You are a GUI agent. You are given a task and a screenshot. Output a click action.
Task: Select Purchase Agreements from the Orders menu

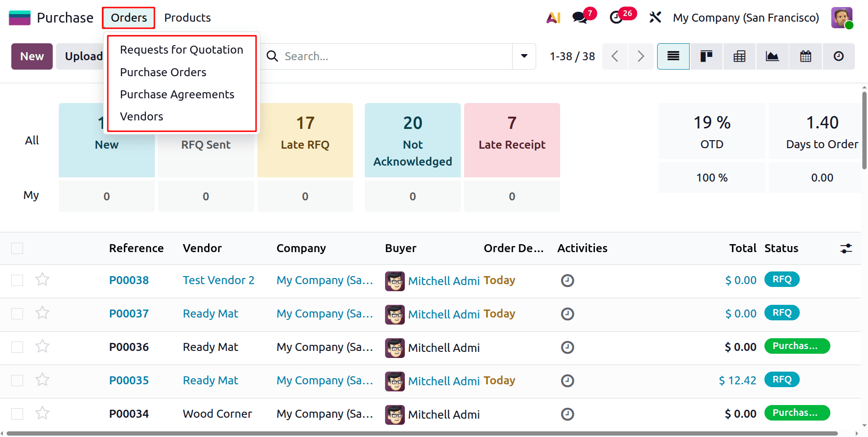pyautogui.click(x=177, y=94)
